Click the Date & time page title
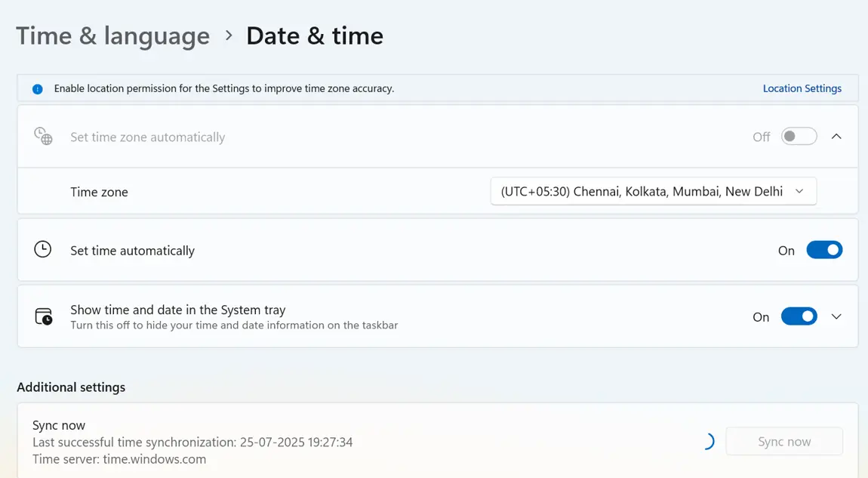Image resolution: width=868 pixels, height=478 pixels. 315,35
